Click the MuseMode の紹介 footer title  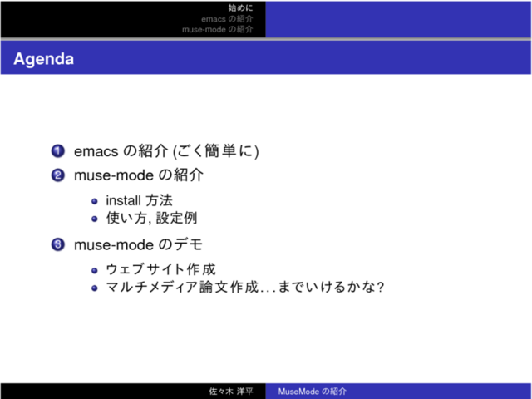(312, 391)
